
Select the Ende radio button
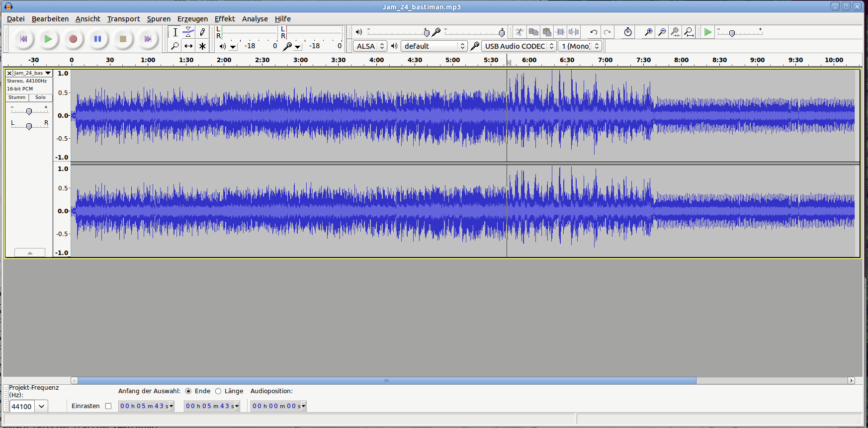[x=188, y=391]
